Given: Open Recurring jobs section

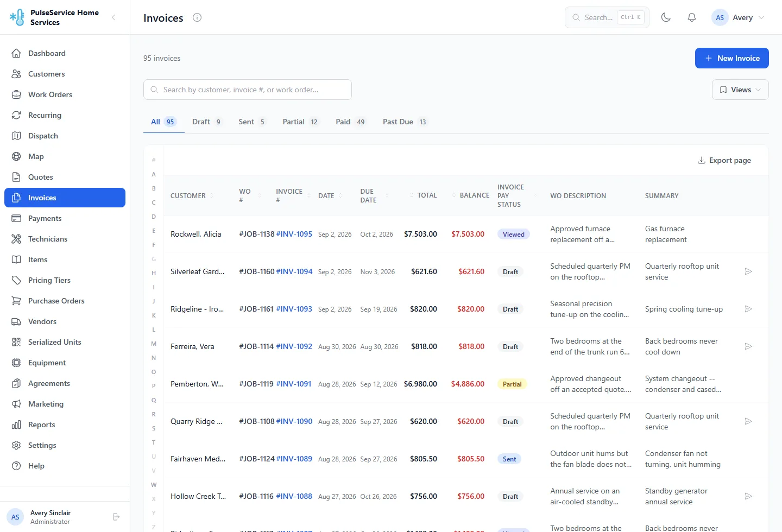Looking at the screenshot, I should (65, 115).
